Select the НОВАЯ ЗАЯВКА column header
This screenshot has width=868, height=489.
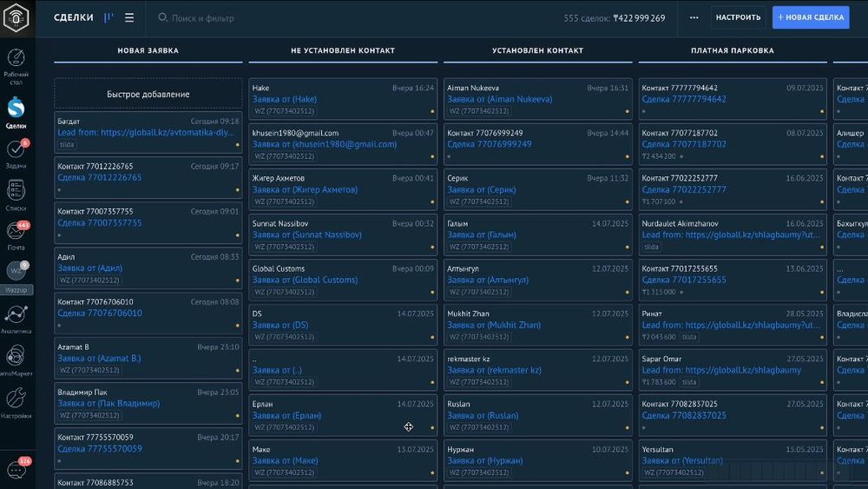[x=148, y=50]
